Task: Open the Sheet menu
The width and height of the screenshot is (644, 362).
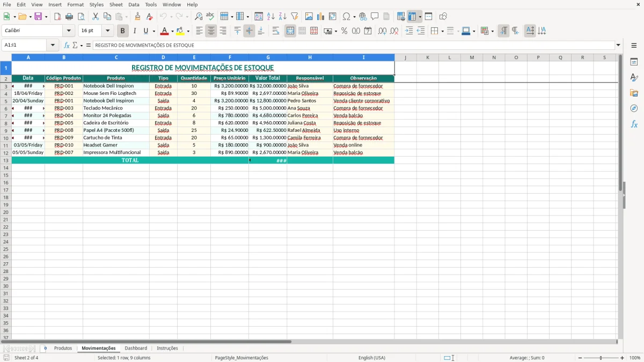Action: pos(116,4)
